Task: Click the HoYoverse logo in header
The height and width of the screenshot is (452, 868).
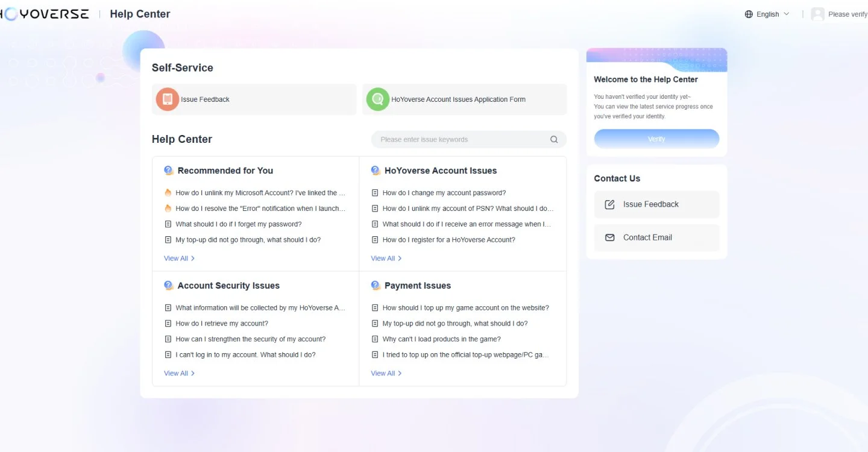Action: coord(45,14)
